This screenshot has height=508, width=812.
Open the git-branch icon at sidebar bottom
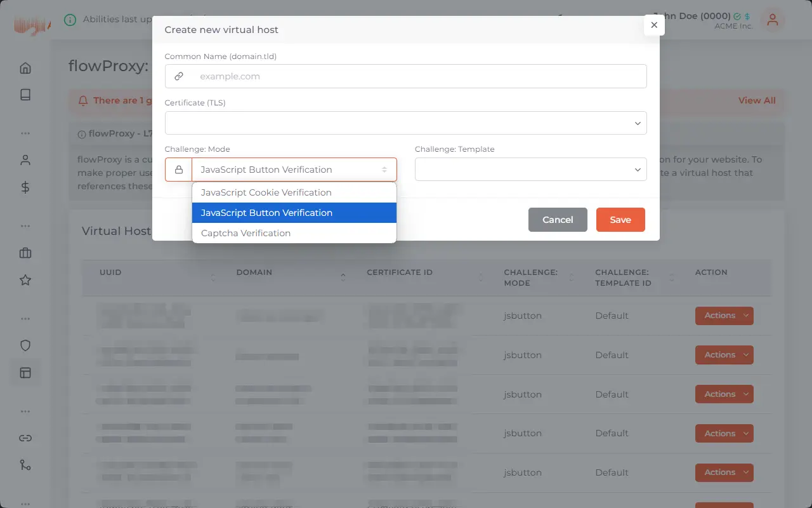click(25, 465)
